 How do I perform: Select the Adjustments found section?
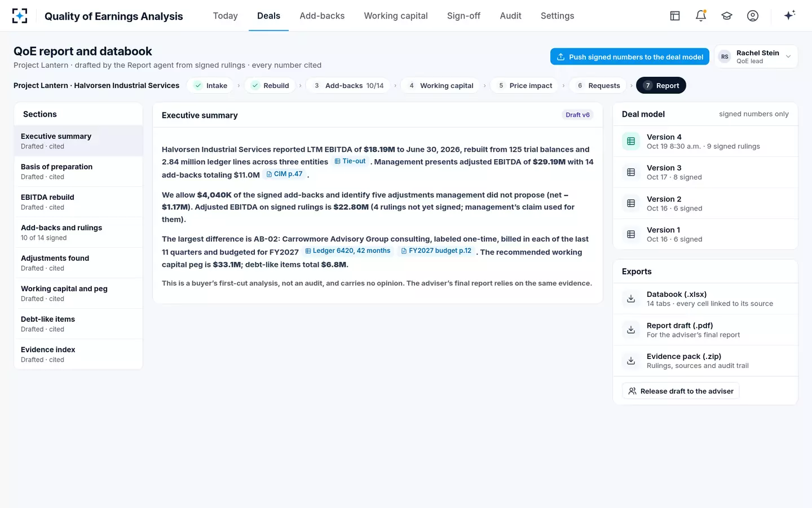coord(78,263)
